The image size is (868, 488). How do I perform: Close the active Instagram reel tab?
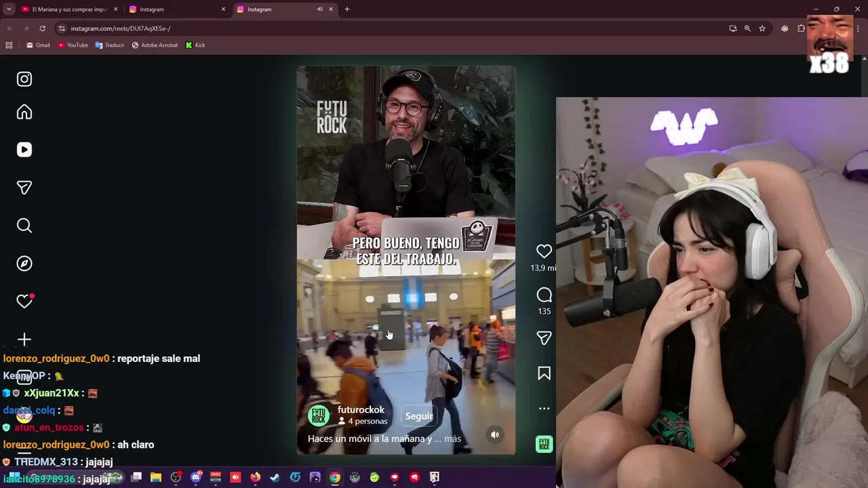331,9
